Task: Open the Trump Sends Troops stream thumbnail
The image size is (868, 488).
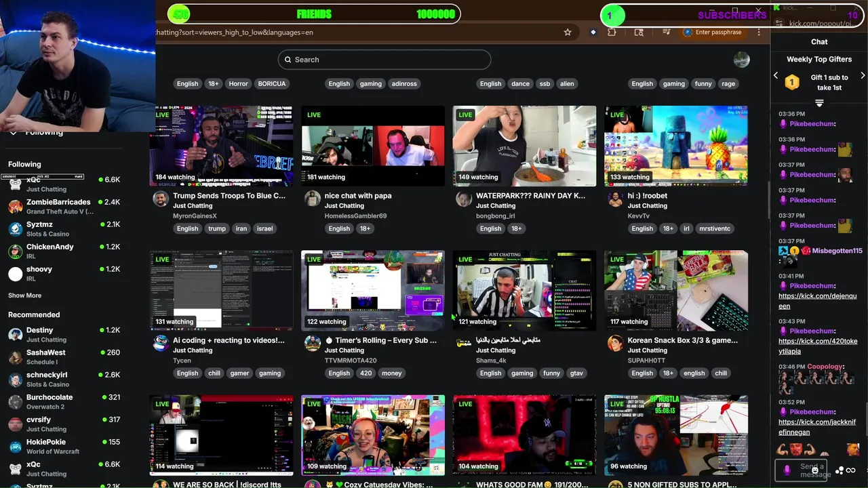Action: pos(222,146)
